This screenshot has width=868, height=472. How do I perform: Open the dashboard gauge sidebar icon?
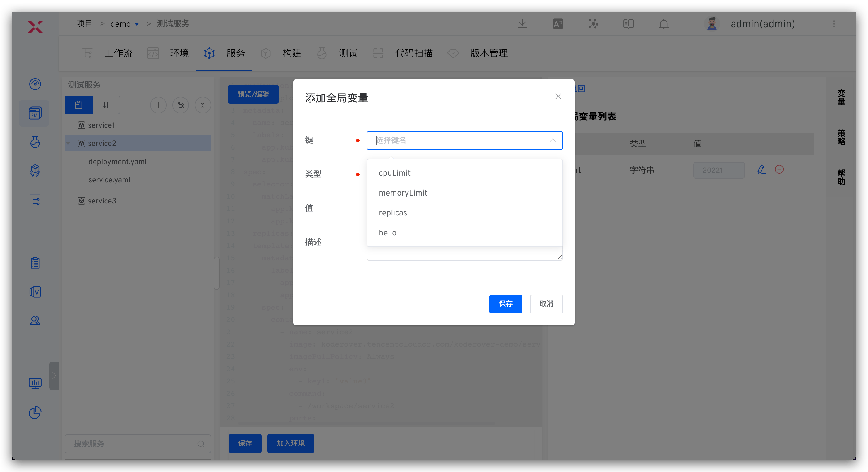35,84
